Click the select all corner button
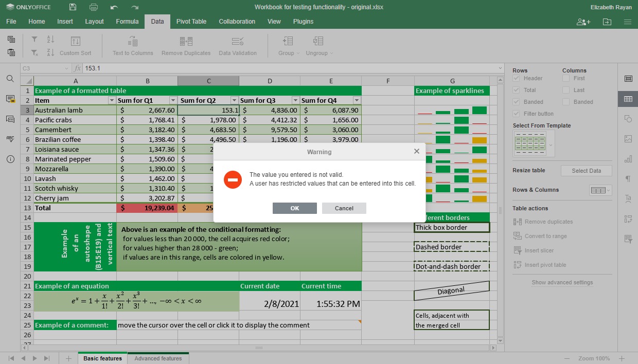The width and height of the screenshot is (638, 364). click(x=27, y=81)
